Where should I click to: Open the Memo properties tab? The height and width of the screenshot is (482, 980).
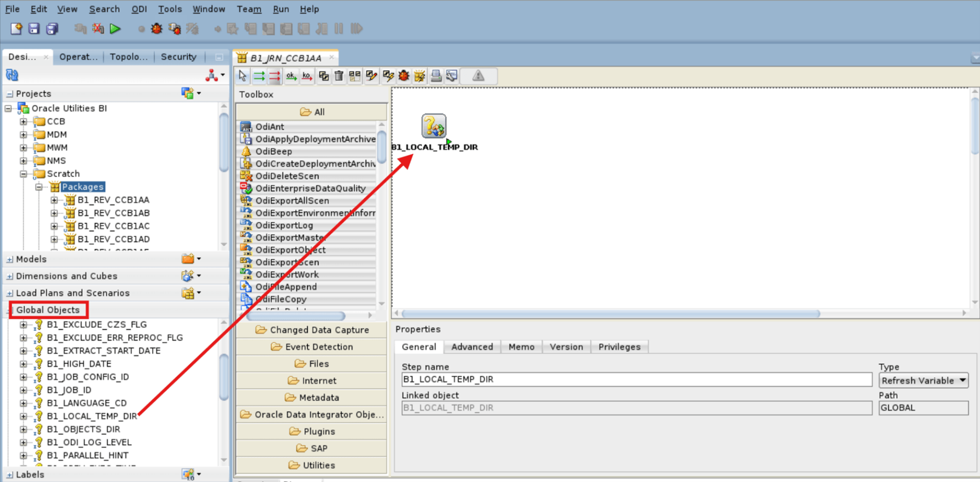tap(521, 347)
